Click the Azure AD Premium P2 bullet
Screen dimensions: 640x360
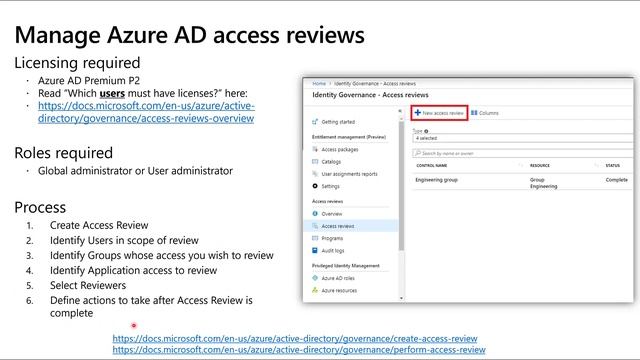(89, 80)
